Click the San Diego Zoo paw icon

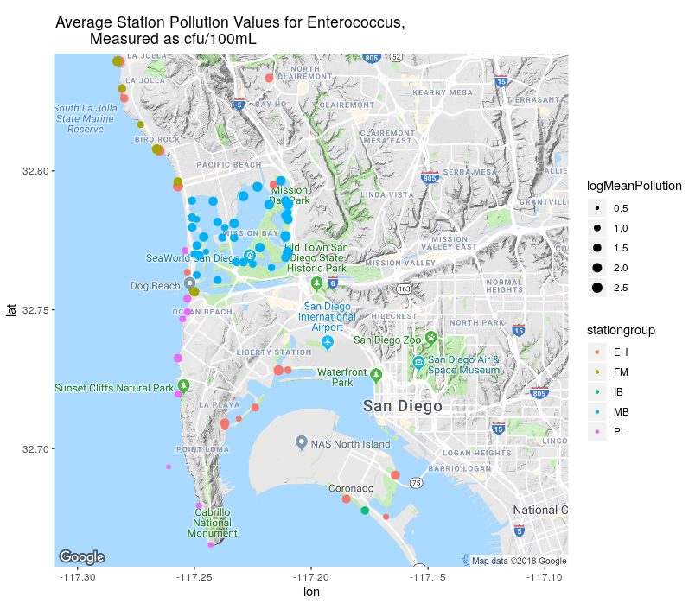[x=430, y=339]
